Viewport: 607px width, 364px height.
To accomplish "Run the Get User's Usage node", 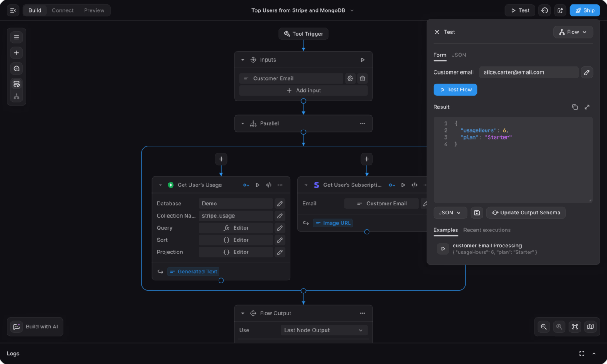I will click(x=258, y=185).
